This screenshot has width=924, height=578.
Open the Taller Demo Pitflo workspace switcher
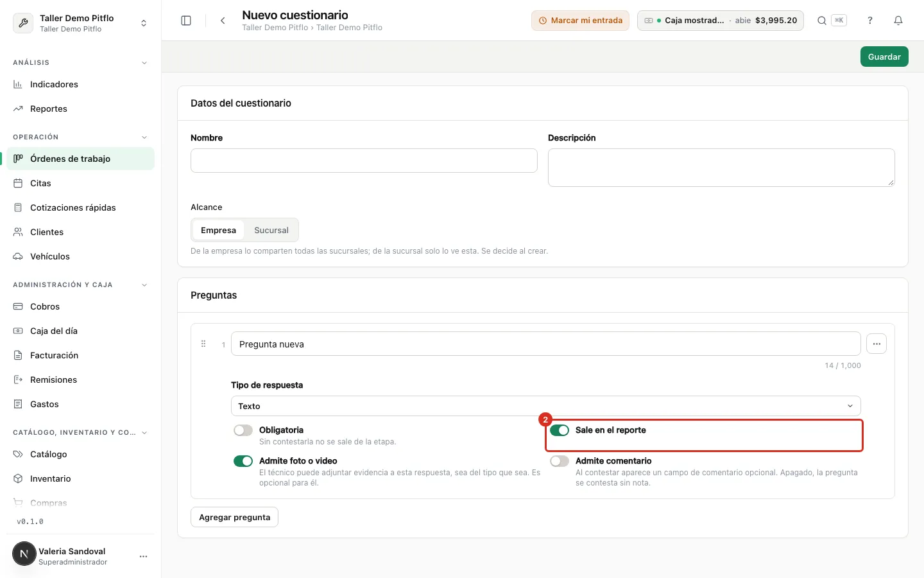point(81,23)
